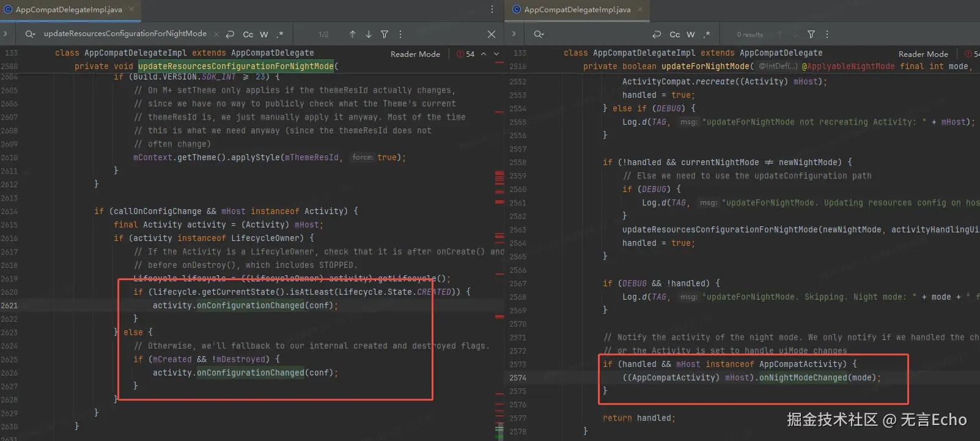This screenshot has height=441, width=980.
Task: Expand replace field in right find bar
Action: point(514,34)
